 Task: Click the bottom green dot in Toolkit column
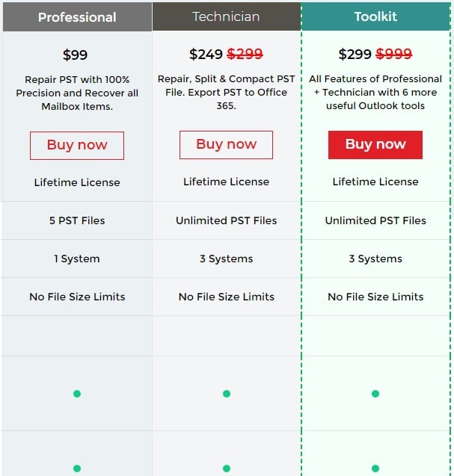point(375,469)
